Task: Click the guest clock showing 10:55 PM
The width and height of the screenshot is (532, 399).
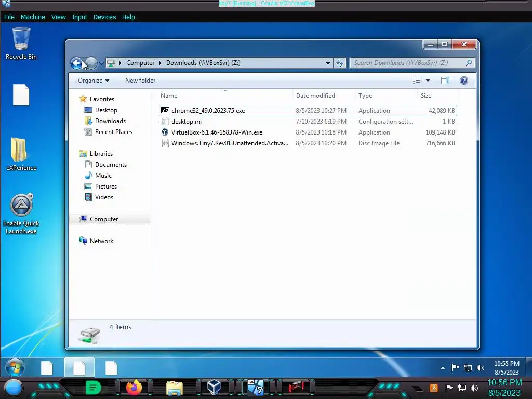Action: pos(507,368)
